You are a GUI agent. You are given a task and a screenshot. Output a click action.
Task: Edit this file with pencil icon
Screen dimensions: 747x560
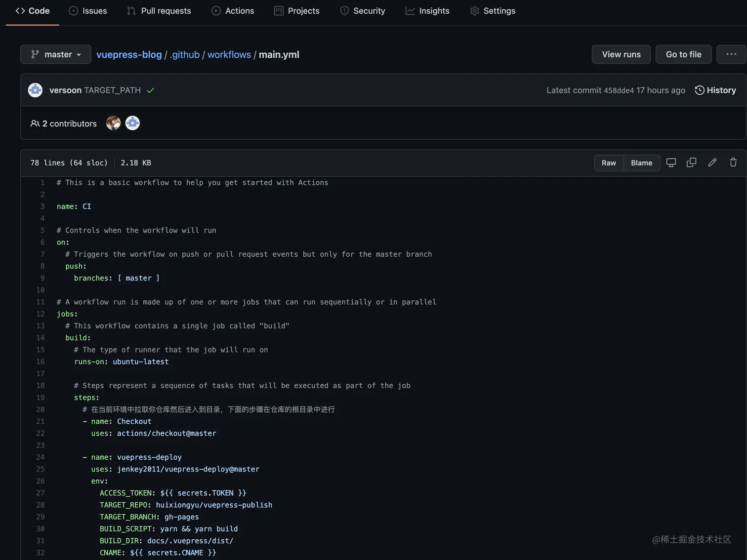pos(712,162)
